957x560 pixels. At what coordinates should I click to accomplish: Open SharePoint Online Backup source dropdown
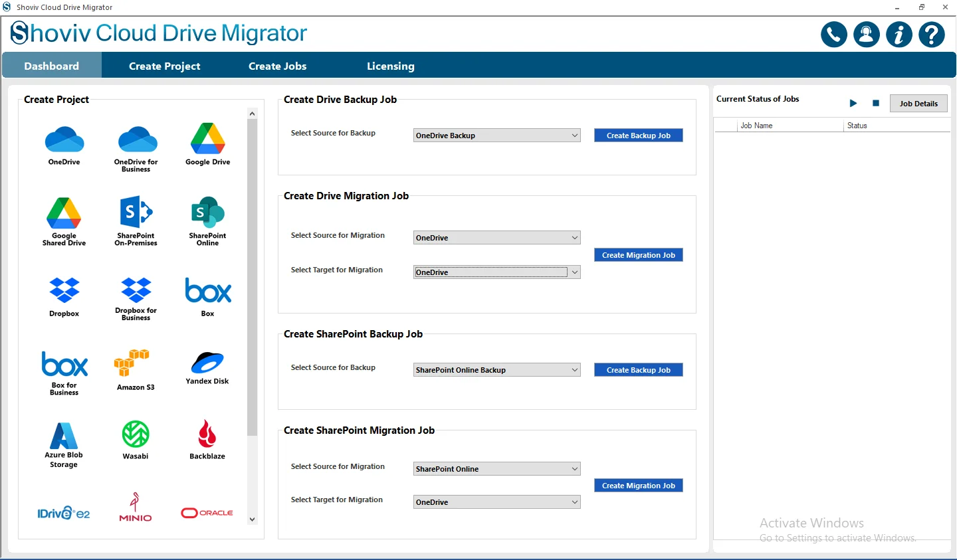[497, 370]
